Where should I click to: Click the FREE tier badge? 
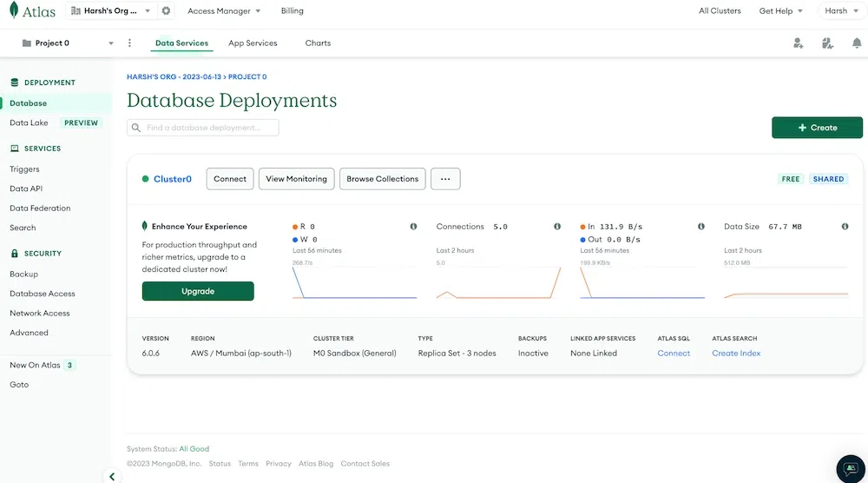[x=790, y=179]
